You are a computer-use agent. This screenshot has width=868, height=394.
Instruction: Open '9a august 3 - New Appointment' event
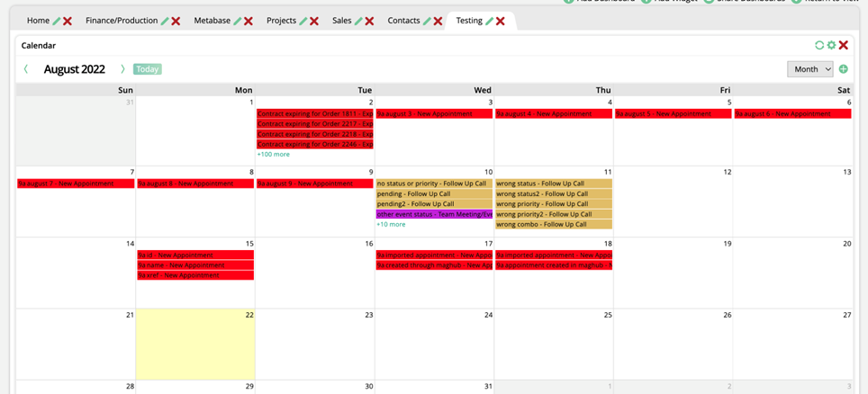pyautogui.click(x=434, y=114)
